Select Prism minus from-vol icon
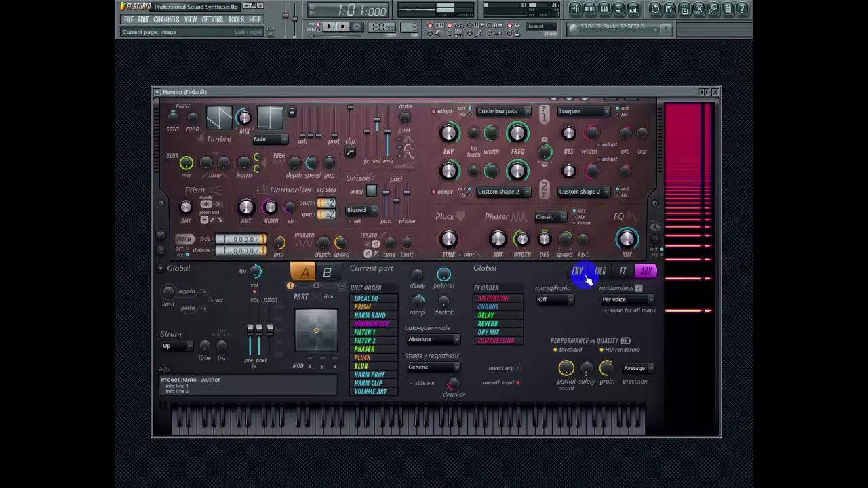 click(x=204, y=220)
